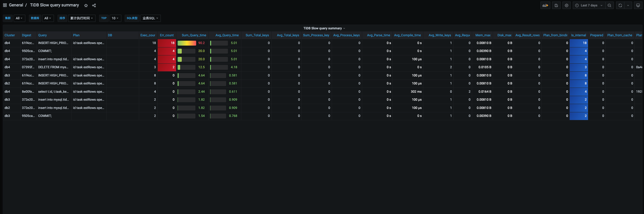Add a new panel with the chart-plus icon
644x214 pixels.
pos(545,5)
